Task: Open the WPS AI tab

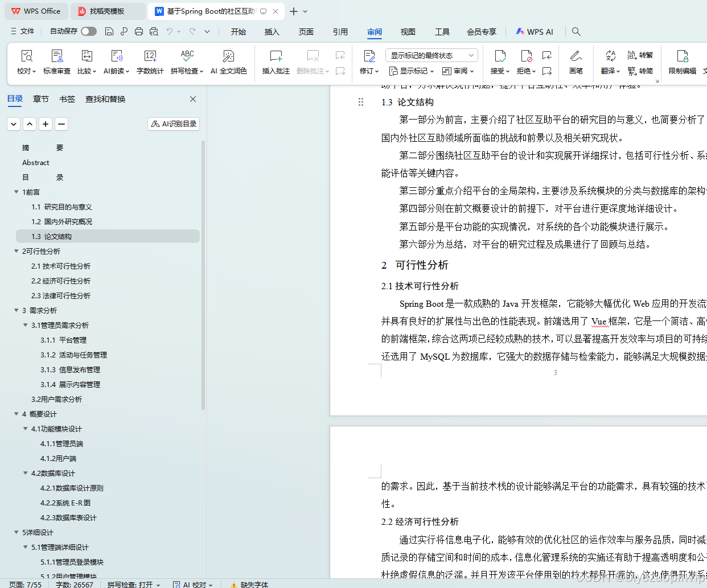Action: (535, 32)
